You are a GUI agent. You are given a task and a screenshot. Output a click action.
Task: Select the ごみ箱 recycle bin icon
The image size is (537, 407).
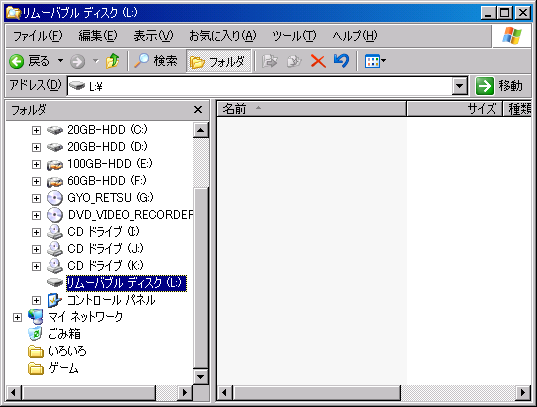coord(35,333)
